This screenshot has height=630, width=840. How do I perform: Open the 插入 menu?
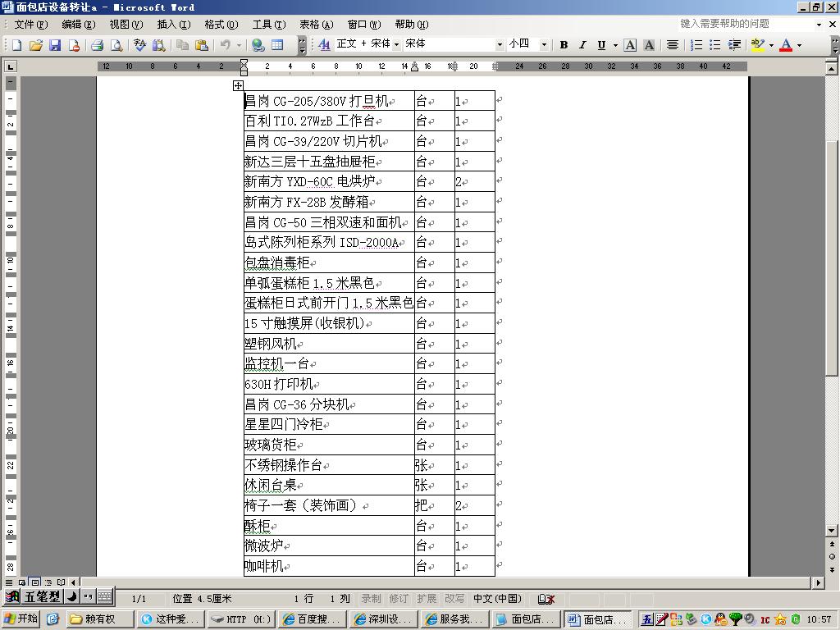(174, 25)
